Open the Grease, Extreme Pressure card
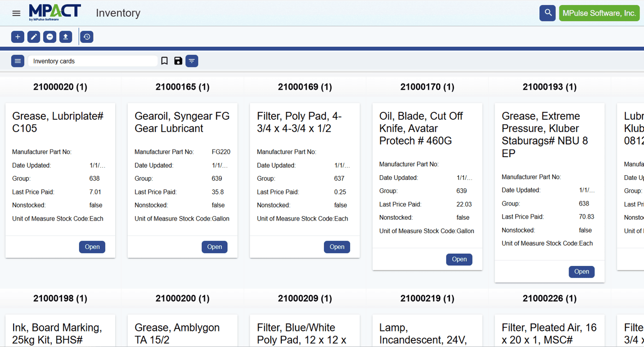Screen dimensions: 644x347 click(582, 271)
